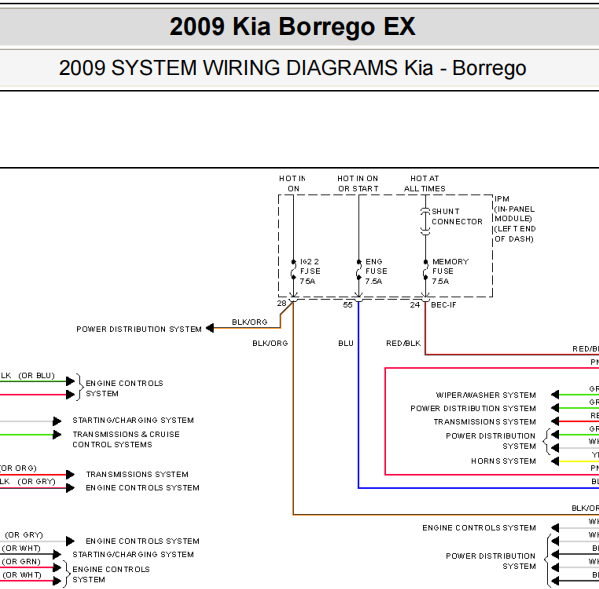The width and height of the screenshot is (599, 589).
Task: Click the "HORNS SYSTEM" reference
Action: (x=503, y=461)
